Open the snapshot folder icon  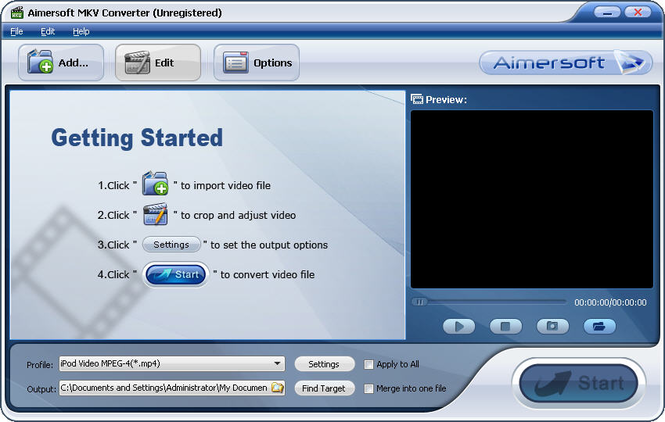pos(599,327)
